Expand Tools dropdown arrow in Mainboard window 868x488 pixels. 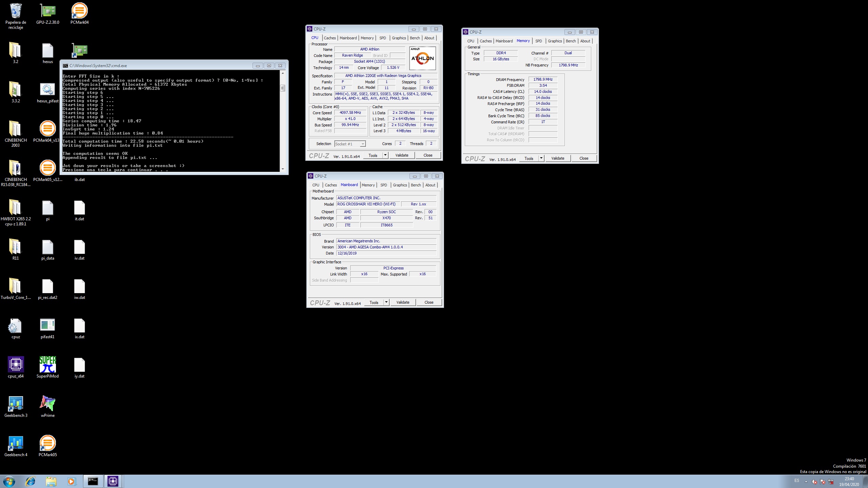pyautogui.click(x=386, y=302)
